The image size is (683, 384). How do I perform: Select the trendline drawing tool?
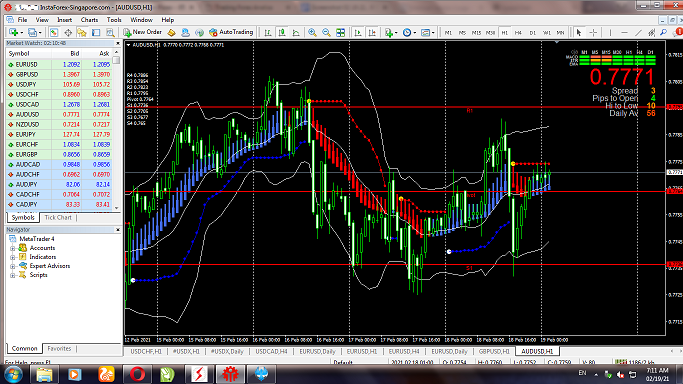pyautogui.click(x=638, y=33)
